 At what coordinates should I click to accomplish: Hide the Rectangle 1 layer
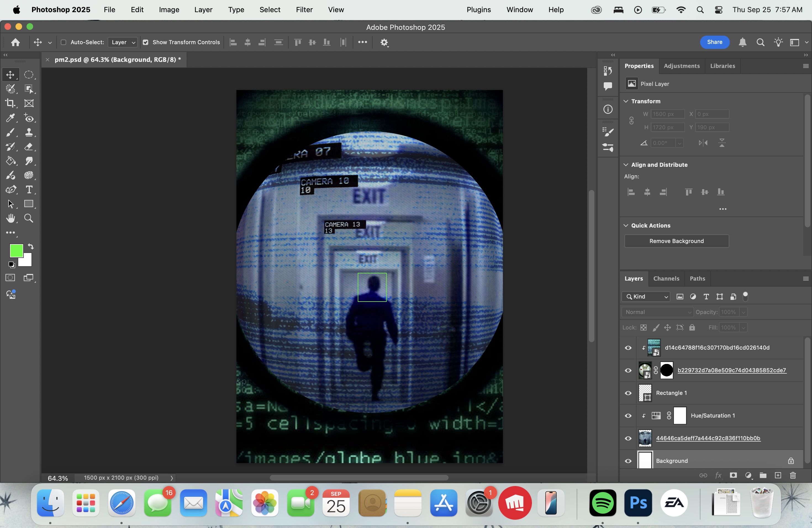click(x=628, y=393)
